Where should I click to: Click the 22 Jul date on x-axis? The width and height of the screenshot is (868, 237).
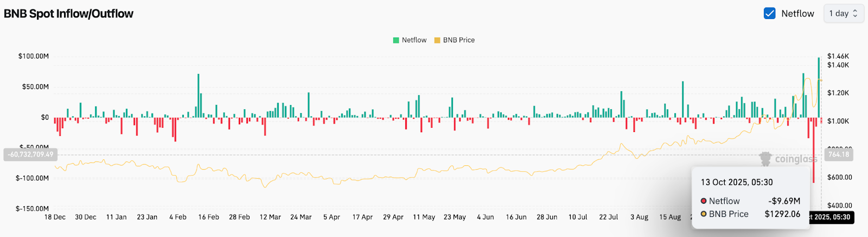click(x=608, y=217)
